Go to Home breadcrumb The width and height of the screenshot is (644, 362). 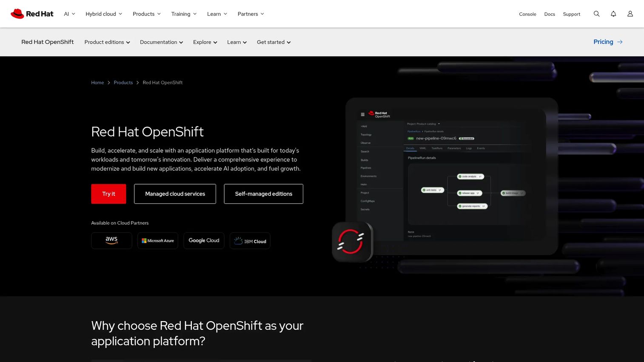97,83
